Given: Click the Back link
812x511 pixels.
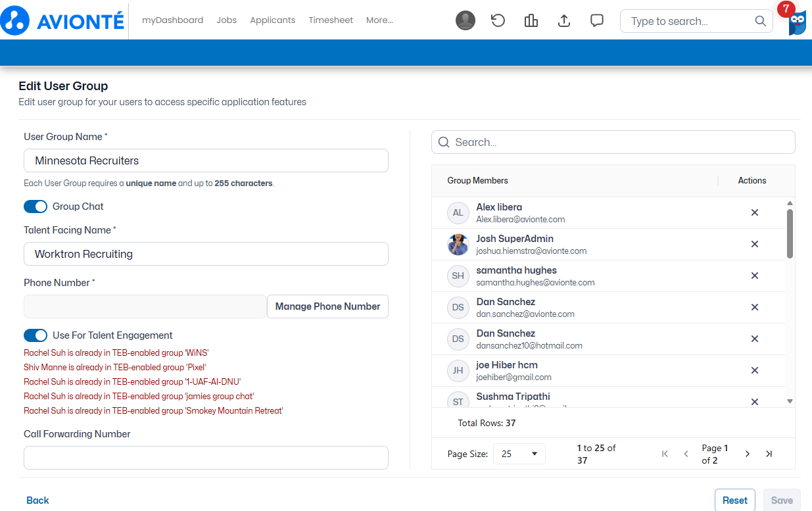Looking at the screenshot, I should (37, 500).
